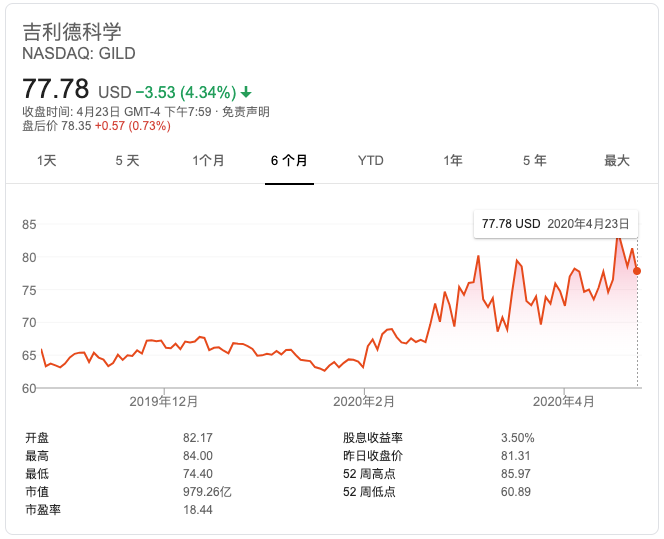664x539 pixels.
Task: Open the 免责声明 disclaimer link
Action: 246,112
